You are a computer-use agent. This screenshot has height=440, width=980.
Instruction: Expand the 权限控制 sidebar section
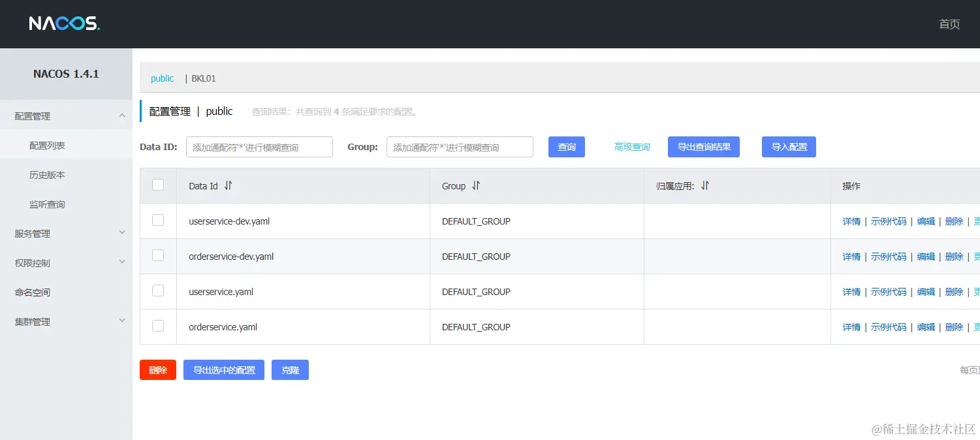(66, 262)
